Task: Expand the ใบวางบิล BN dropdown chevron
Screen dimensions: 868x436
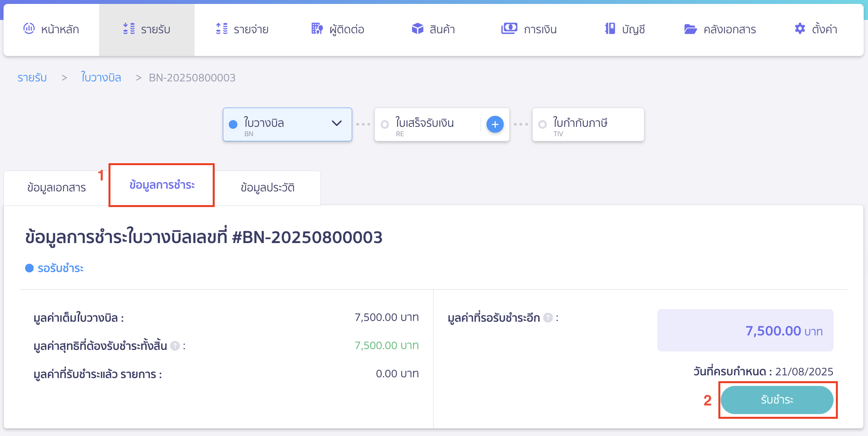Action: (x=336, y=123)
